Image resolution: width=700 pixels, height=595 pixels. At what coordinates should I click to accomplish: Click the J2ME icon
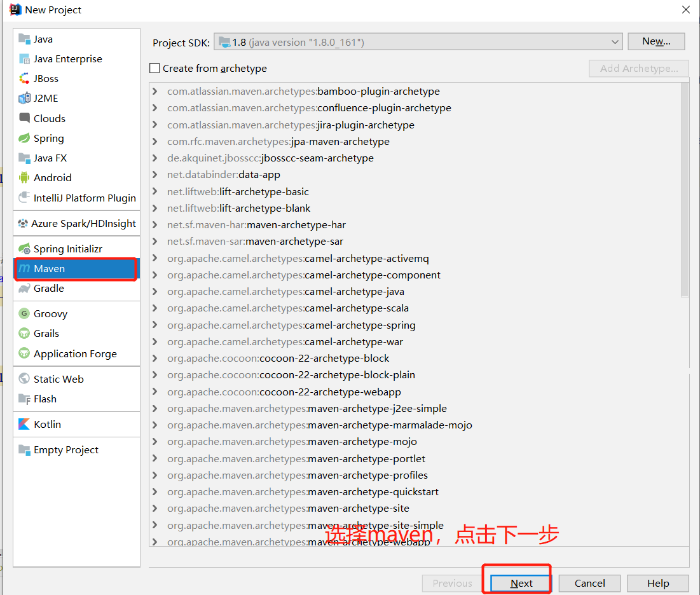pos(24,98)
